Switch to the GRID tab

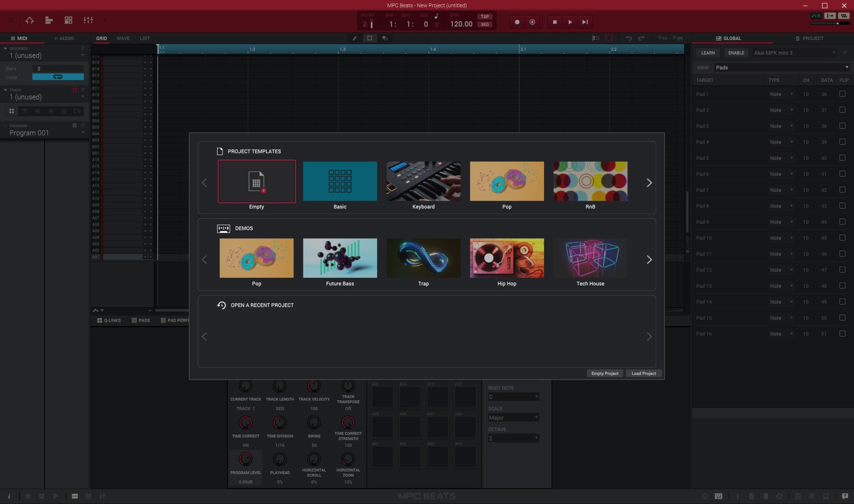point(101,38)
